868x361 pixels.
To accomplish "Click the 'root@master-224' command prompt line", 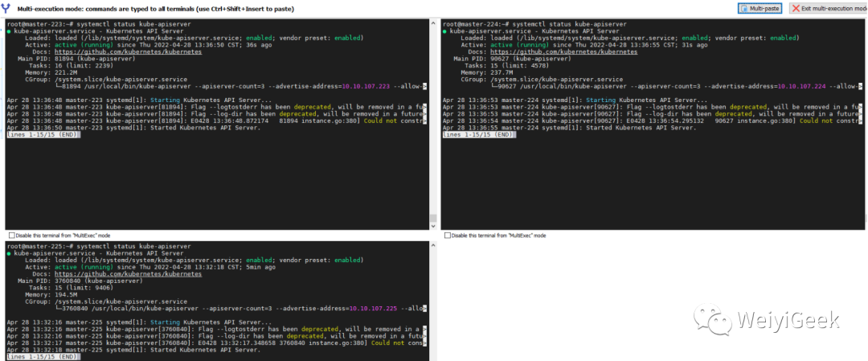I will pos(534,24).
